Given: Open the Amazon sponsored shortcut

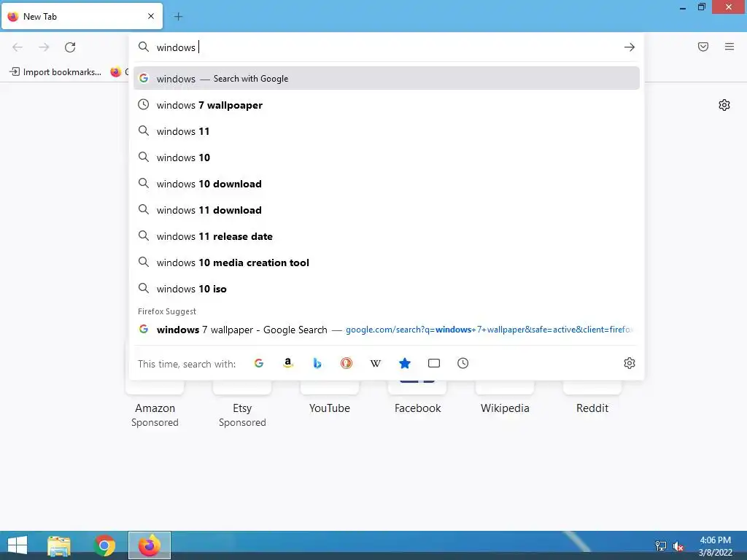Looking at the screenshot, I should click(155, 408).
